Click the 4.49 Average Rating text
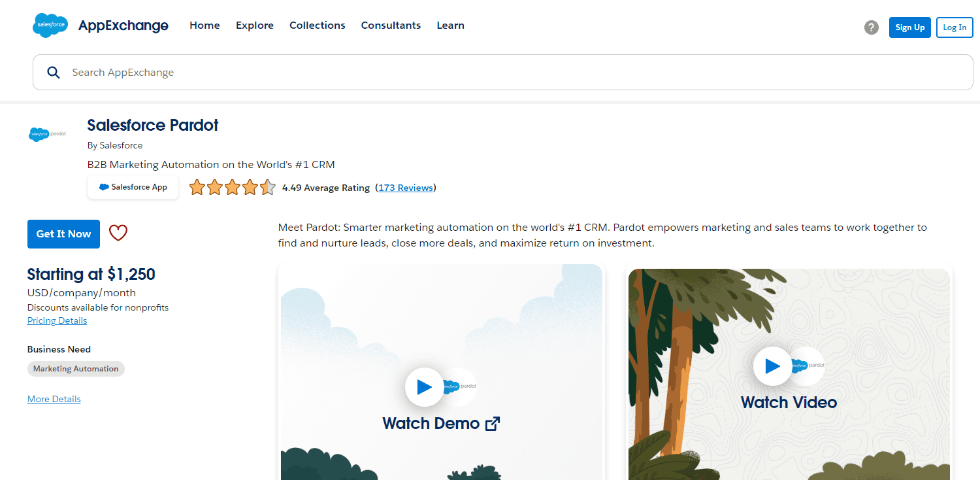 (x=326, y=188)
